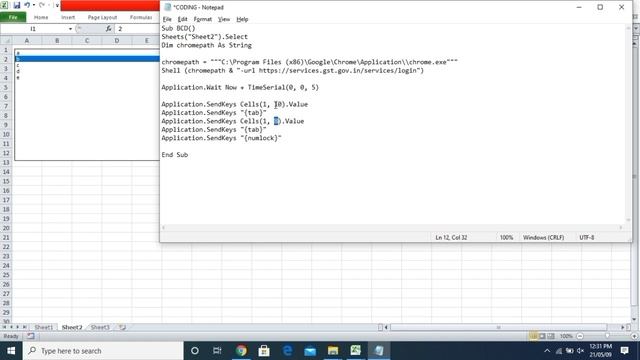Launch Chrome from taskbar

[x=241, y=351]
